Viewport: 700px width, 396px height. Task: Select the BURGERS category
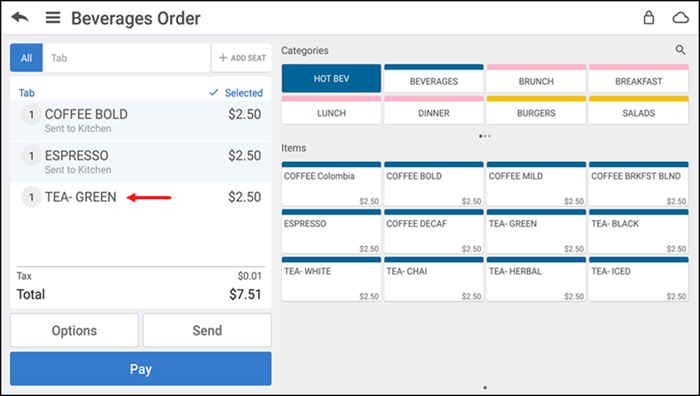coord(536,110)
